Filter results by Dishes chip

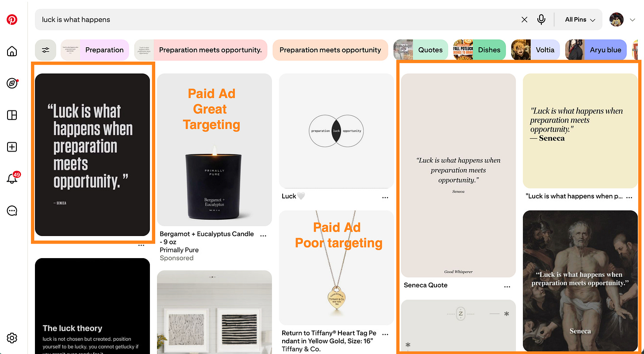coord(479,50)
